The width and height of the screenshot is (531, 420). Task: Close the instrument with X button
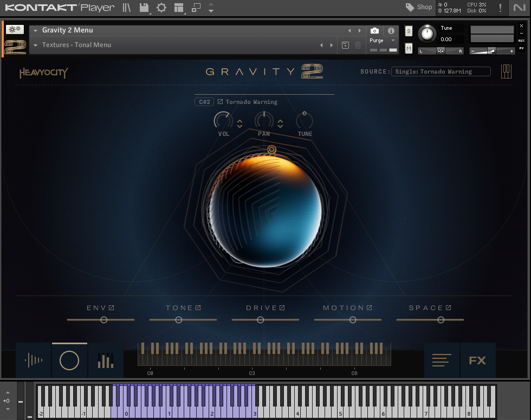coord(521,25)
